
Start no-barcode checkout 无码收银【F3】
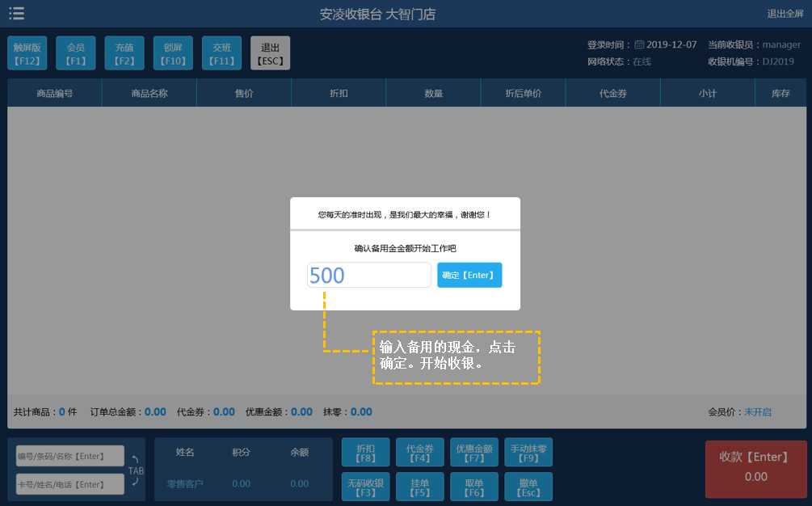click(x=365, y=486)
